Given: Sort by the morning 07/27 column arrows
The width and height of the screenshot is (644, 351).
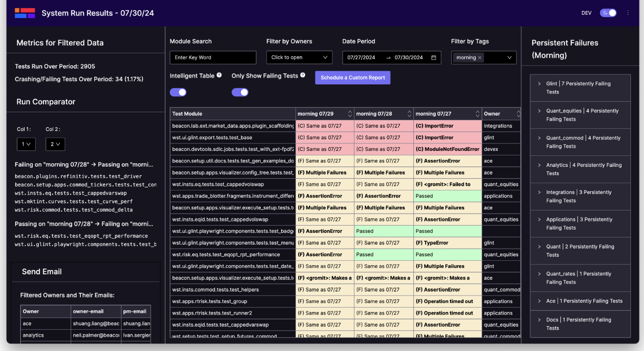Looking at the screenshot, I should [477, 114].
